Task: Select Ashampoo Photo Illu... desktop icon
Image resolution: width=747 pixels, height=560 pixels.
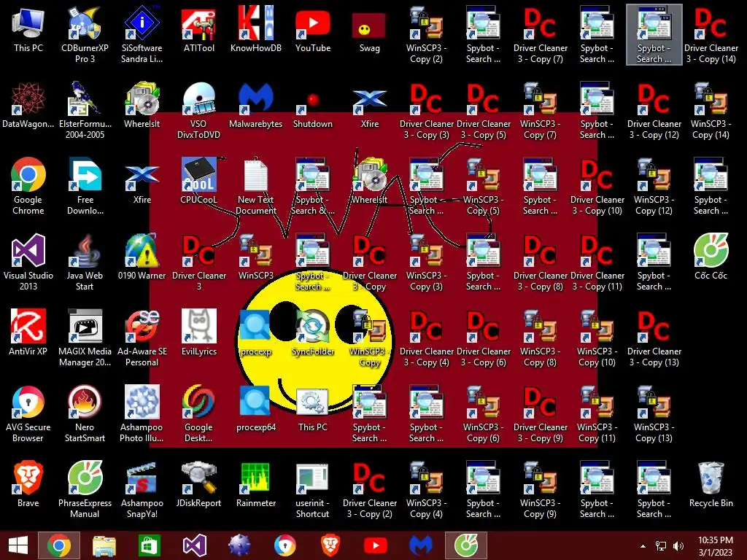Action: point(142,413)
